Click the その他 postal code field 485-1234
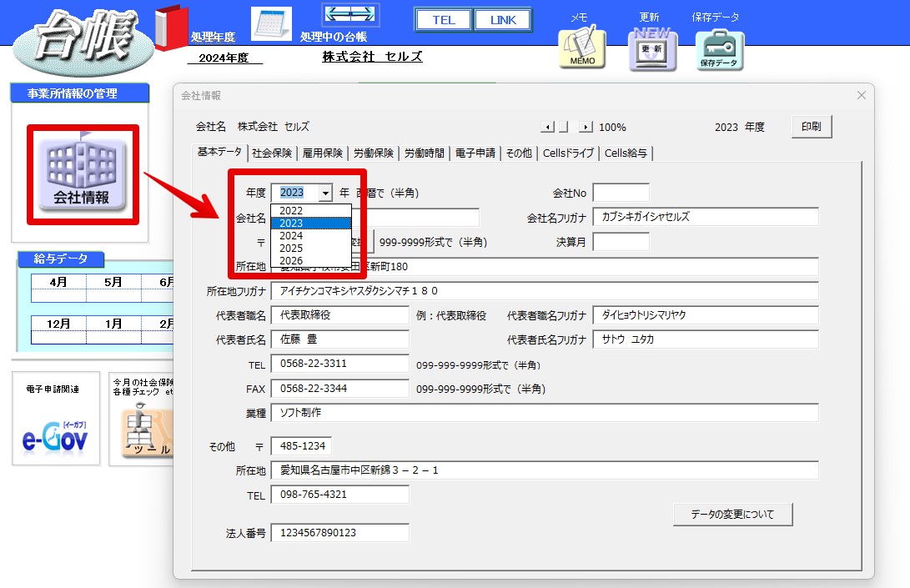 click(x=302, y=445)
